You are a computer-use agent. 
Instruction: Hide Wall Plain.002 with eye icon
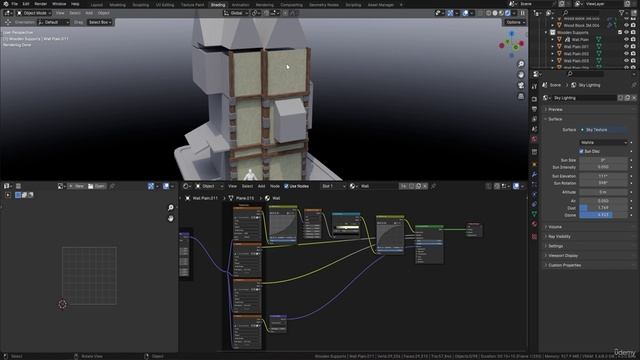[x=627, y=53]
